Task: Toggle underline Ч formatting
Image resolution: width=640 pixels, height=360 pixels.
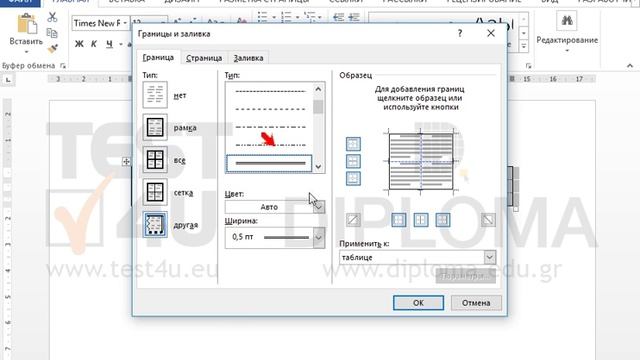Action: [x=109, y=44]
